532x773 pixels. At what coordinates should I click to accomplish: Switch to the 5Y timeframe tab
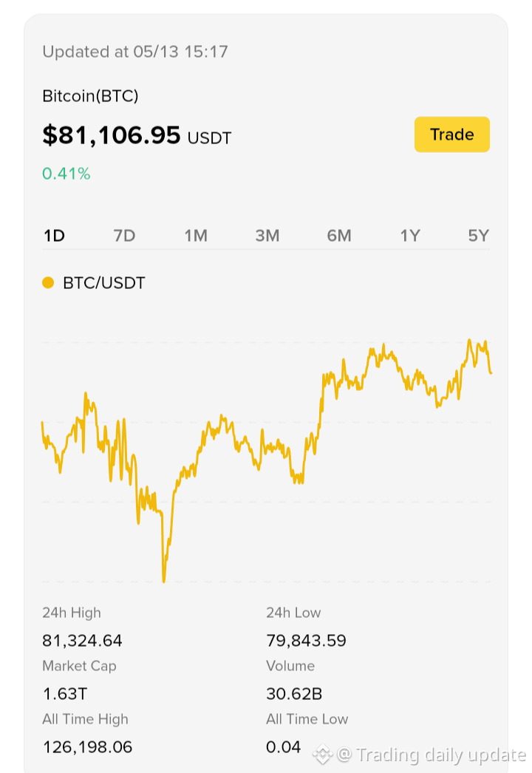point(478,236)
